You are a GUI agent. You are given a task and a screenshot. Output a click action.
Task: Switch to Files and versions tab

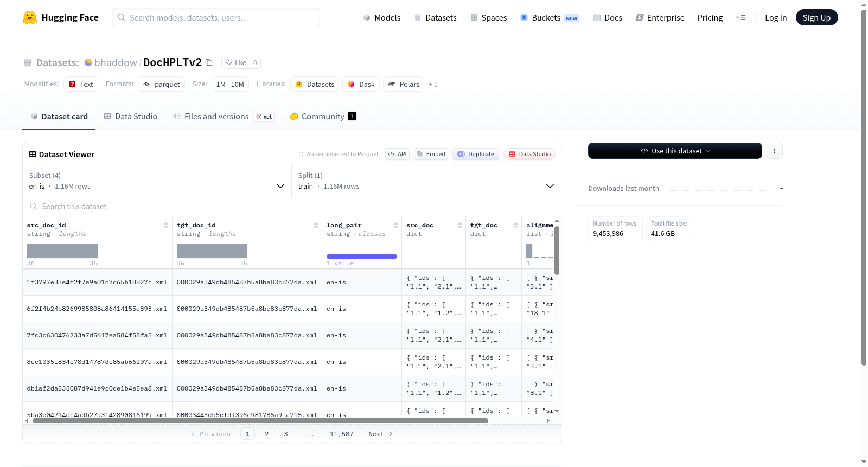click(x=224, y=117)
